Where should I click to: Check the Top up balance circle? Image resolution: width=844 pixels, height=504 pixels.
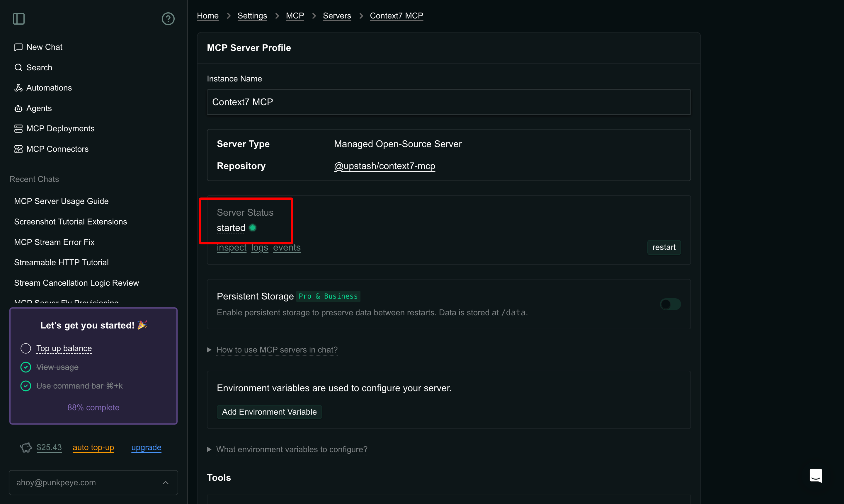pyautogui.click(x=26, y=348)
